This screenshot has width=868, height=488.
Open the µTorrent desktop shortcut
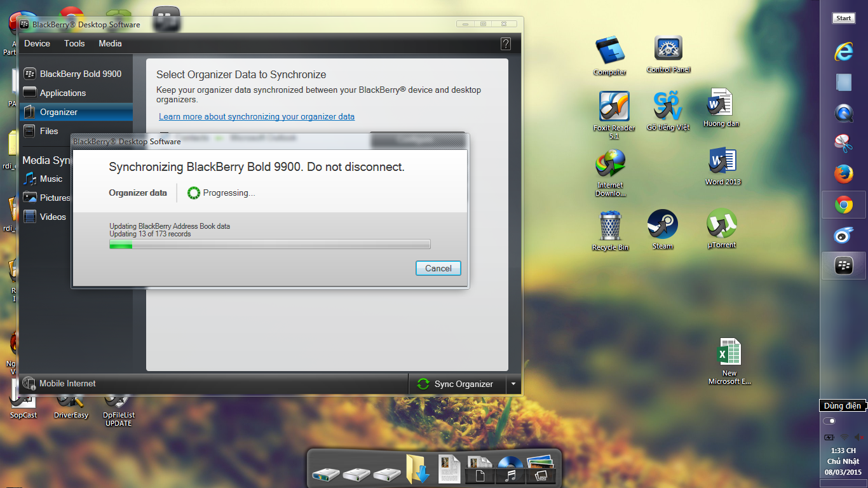pos(721,226)
